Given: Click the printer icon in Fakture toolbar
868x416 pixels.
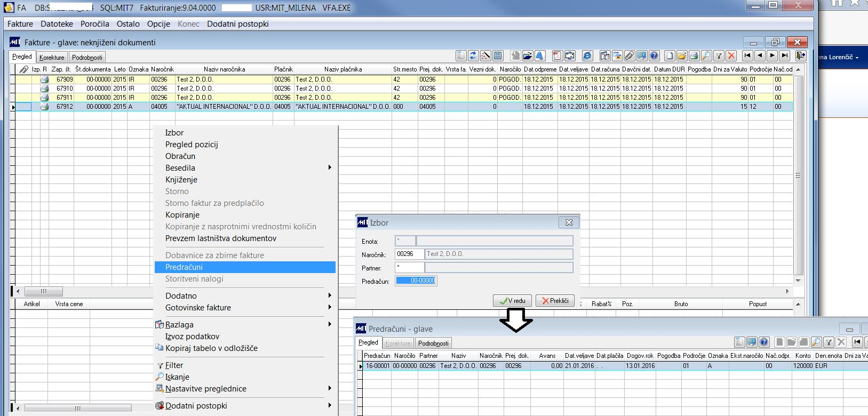Looking at the screenshot, I should [x=694, y=56].
